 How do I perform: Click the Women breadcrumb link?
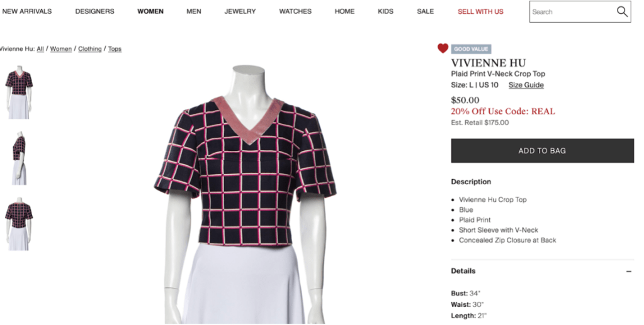click(x=61, y=49)
